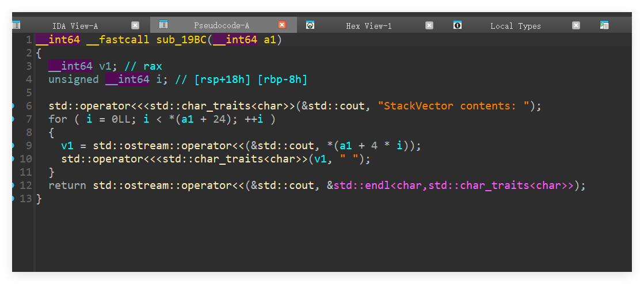
Task: Click the variable i declaration on line 4
Action: (x=159, y=79)
